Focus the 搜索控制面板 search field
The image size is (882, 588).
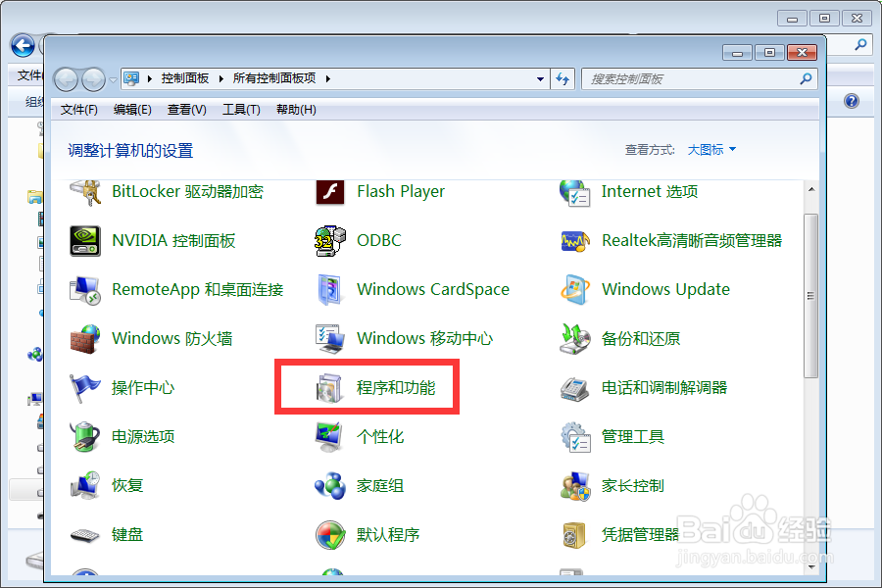(x=699, y=79)
